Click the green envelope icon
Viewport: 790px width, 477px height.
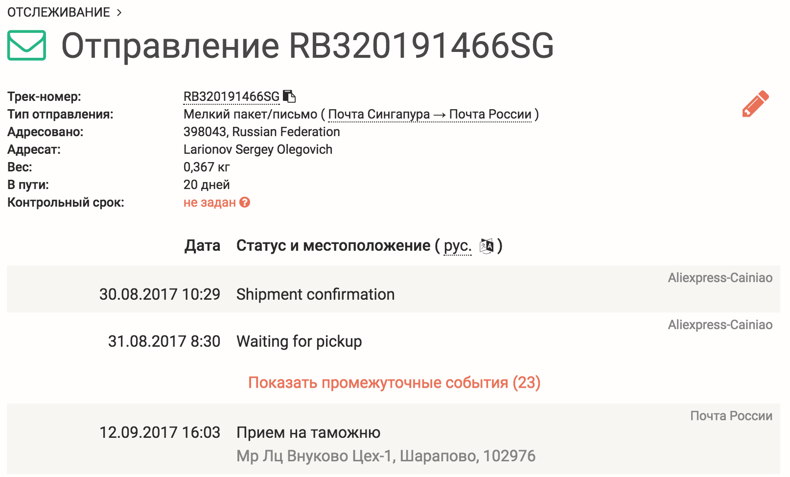pos(27,45)
